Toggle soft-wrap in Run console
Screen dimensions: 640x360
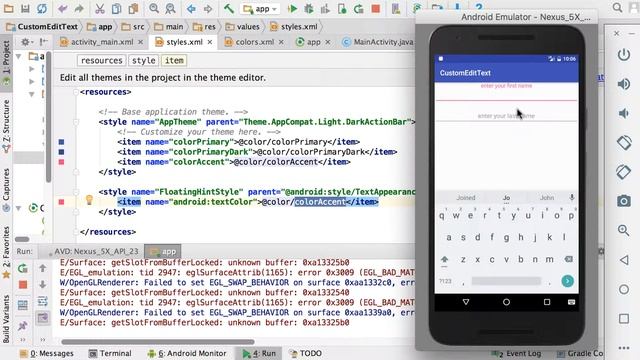(x=42, y=301)
